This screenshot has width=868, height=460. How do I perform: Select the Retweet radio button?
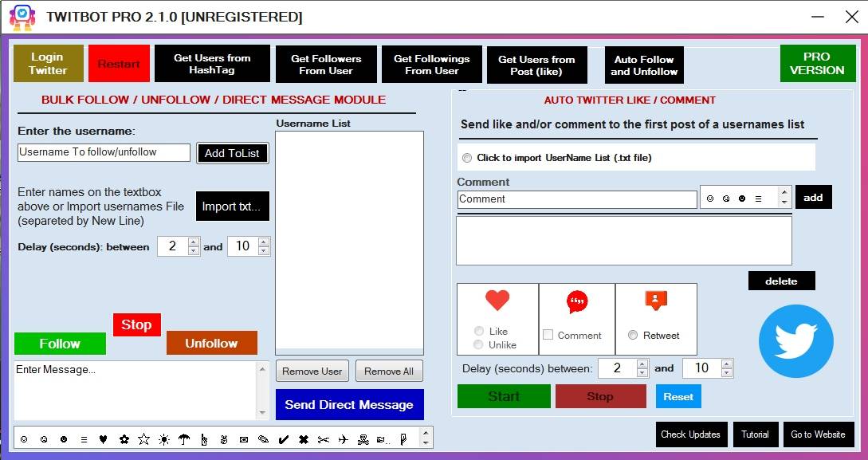click(633, 335)
